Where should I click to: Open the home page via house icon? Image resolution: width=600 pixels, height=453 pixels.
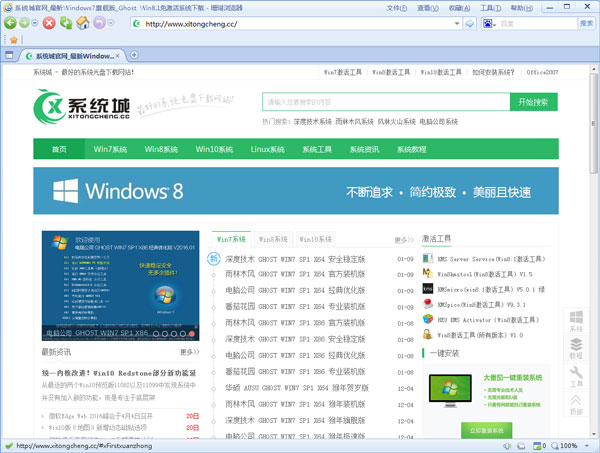coord(83,23)
